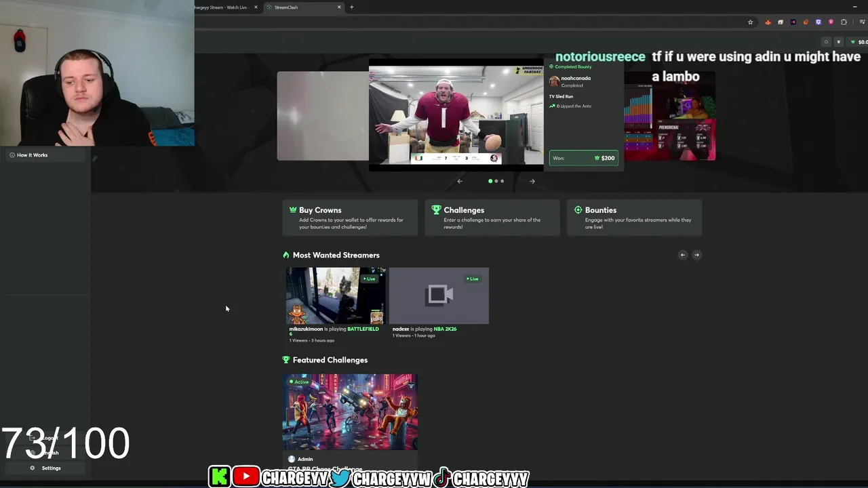Click the trophy icon beside the search button
868x488 pixels.
839,42
